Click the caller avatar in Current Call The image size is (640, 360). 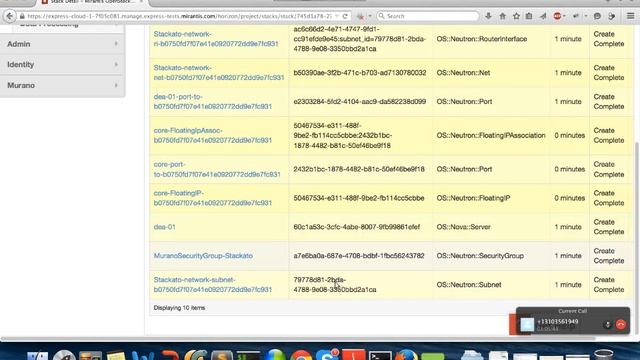pos(527,324)
